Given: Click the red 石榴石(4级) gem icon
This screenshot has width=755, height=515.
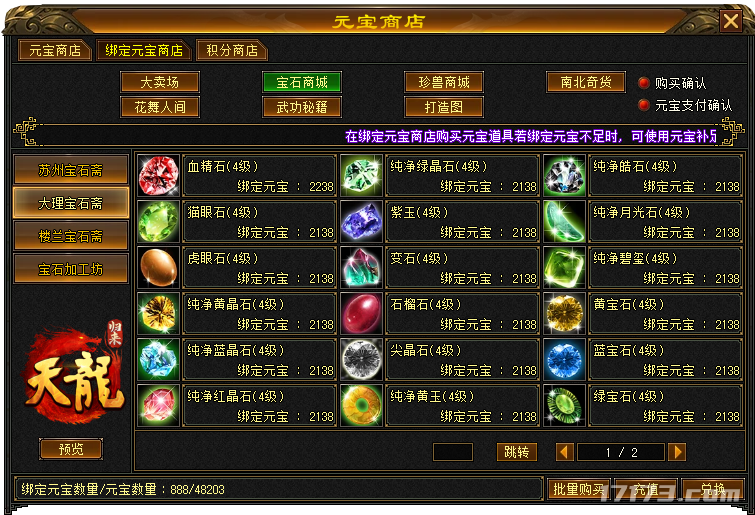Looking at the screenshot, I should click(x=362, y=313).
